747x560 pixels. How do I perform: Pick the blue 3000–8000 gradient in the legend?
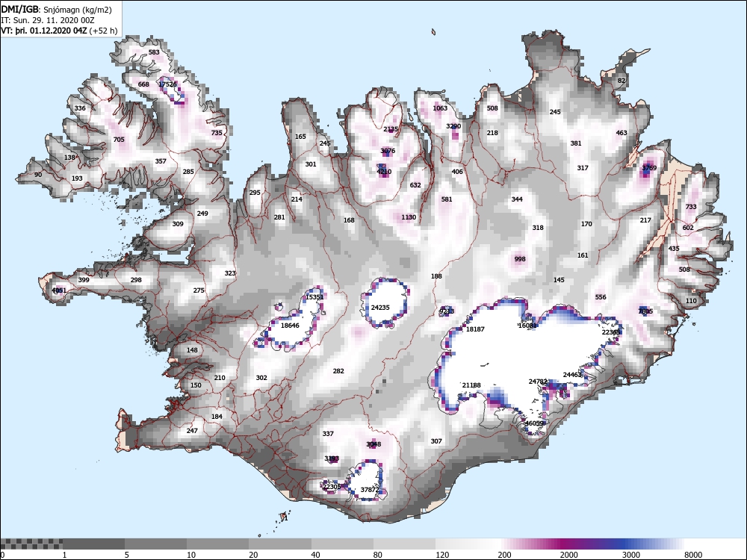654,544
